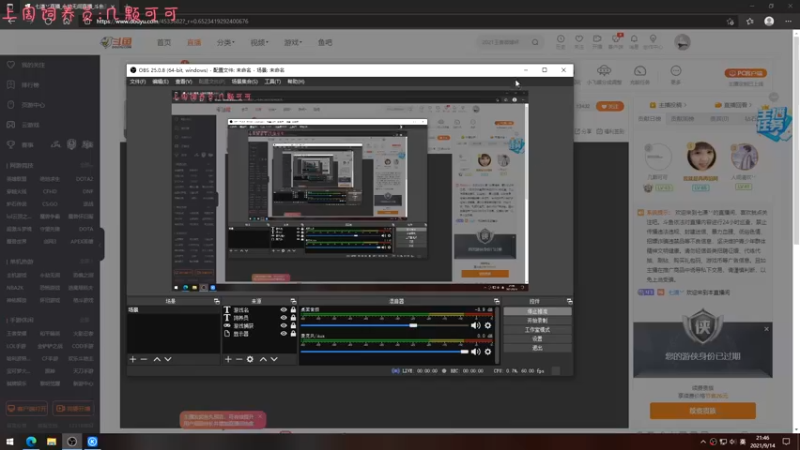The height and width of the screenshot is (450, 800).
Task: Move the selected source up
Action: (x=263, y=359)
